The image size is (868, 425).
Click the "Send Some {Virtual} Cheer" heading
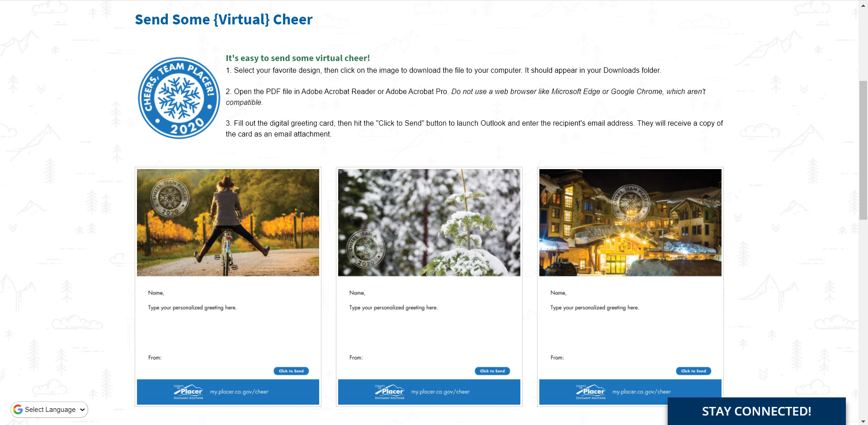[224, 19]
